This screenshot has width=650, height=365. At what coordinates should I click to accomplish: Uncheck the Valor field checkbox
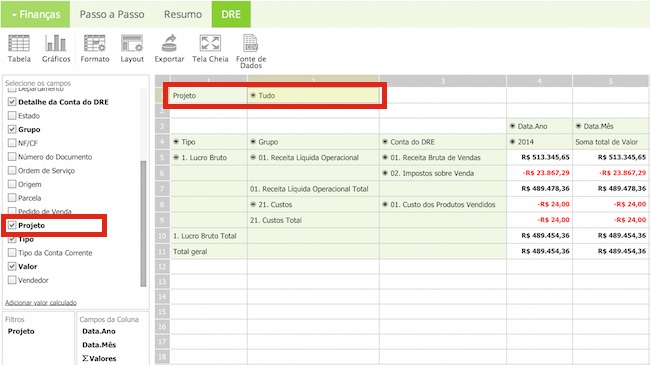pos(12,266)
